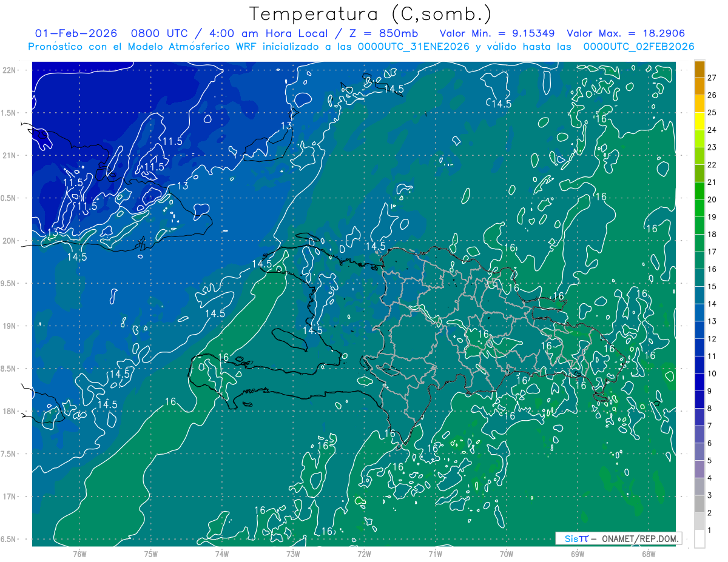Click the "4" color scale value
This screenshot has height=562, width=728.
pos(710,478)
